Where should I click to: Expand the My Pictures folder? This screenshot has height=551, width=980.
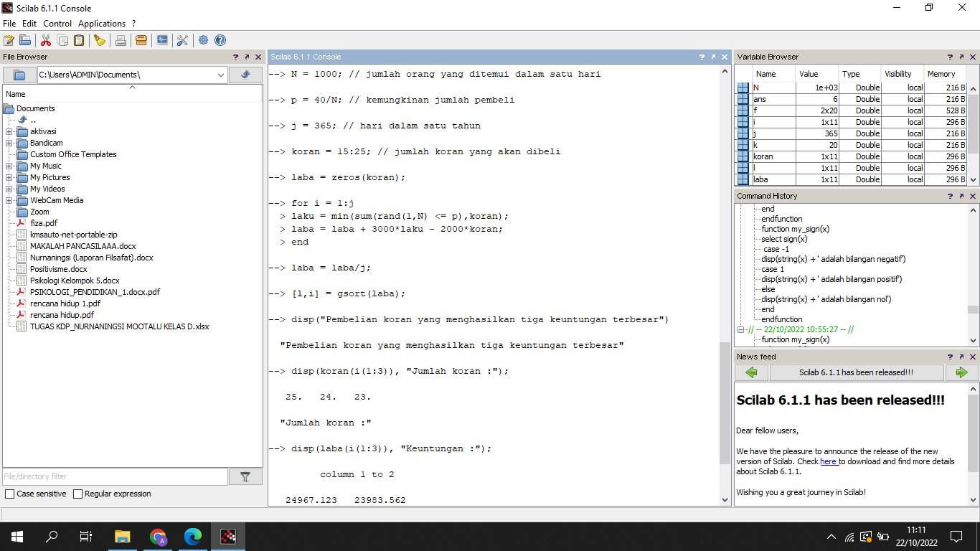(9, 177)
